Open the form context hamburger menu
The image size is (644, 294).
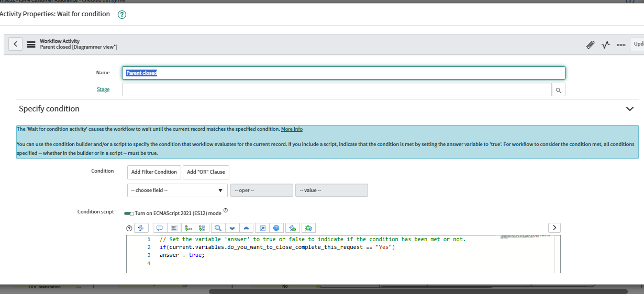[x=31, y=44]
